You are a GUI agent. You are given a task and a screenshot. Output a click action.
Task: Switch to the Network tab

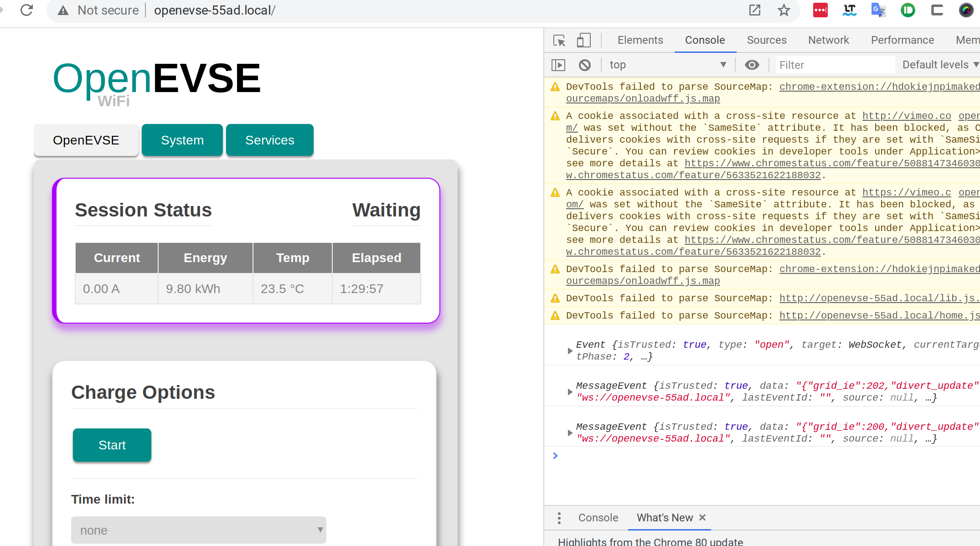pos(828,40)
